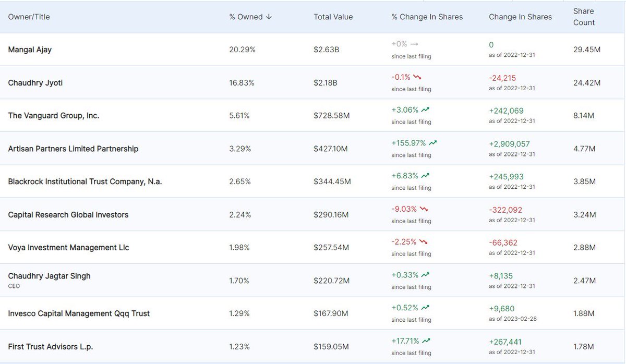This screenshot has height=364, width=626.
Task: Click the up-trend icon beside +155.97%
Action: tap(434, 143)
